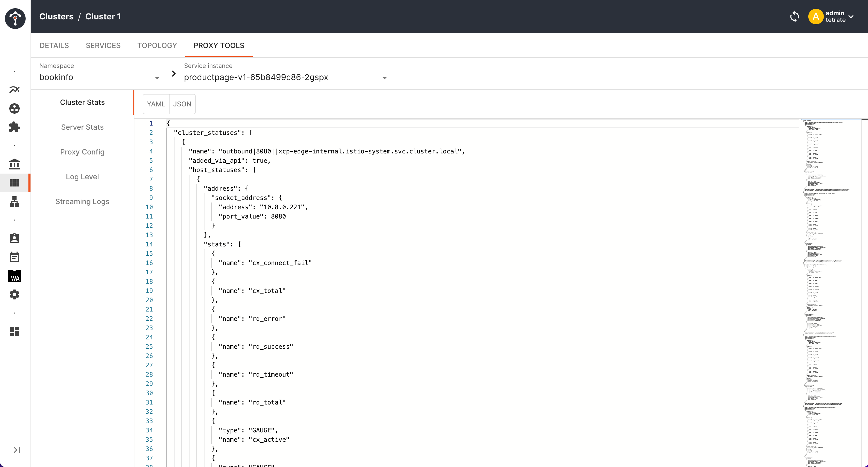The height and width of the screenshot is (467, 868).
Task: Click the Cluster 1 breadcrumb
Action: (x=103, y=17)
